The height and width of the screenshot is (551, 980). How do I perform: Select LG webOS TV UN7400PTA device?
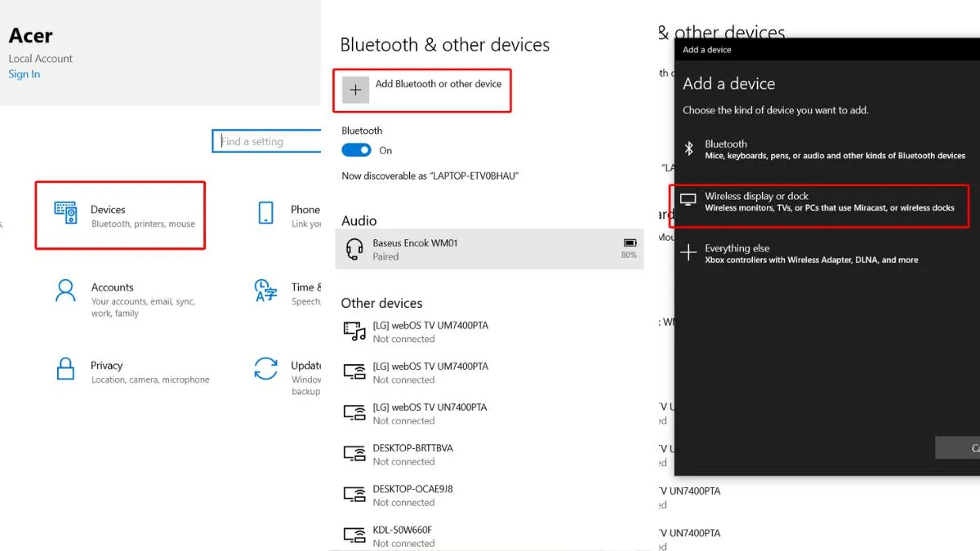[430, 413]
